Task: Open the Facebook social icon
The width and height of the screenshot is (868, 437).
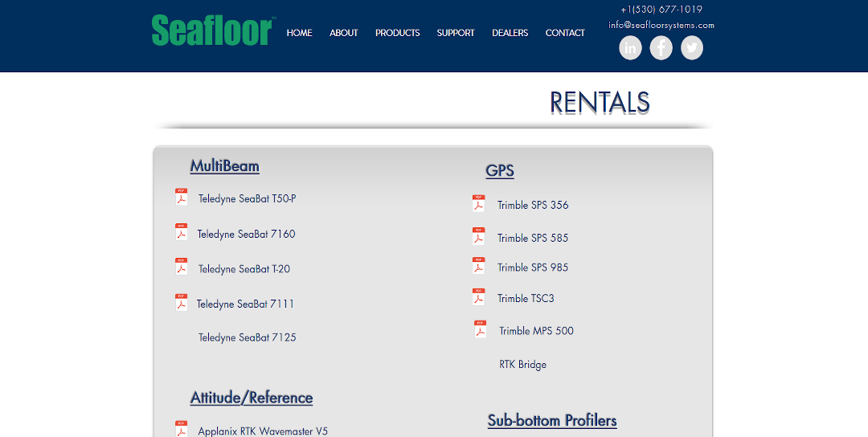Action: click(x=661, y=47)
